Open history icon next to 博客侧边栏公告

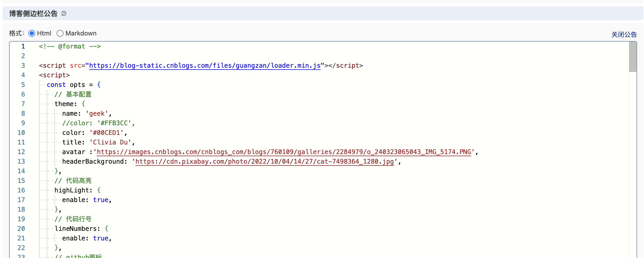64,13
